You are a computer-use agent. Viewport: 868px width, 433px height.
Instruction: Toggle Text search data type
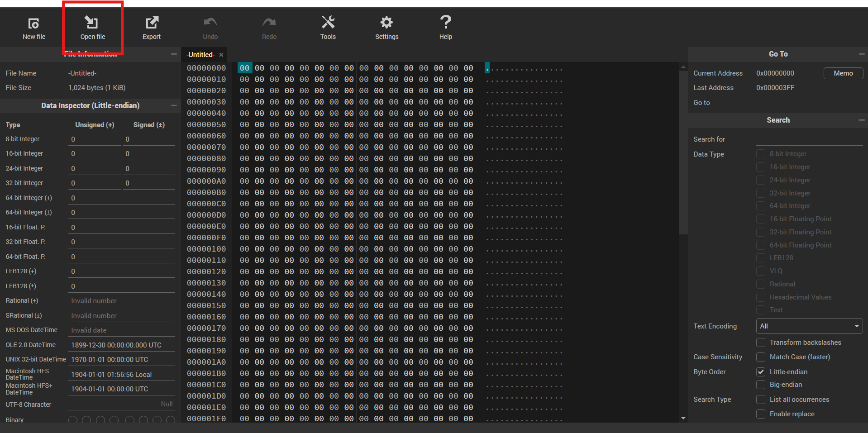[x=761, y=310]
